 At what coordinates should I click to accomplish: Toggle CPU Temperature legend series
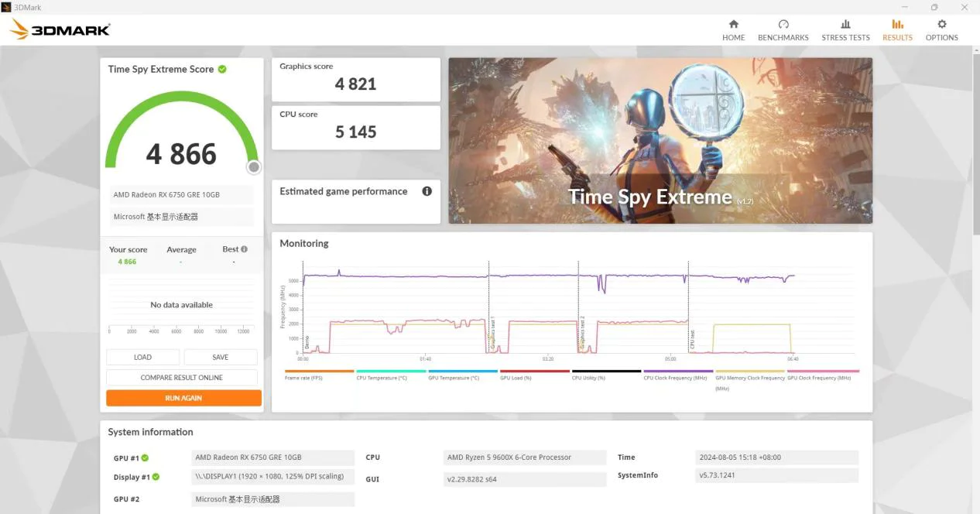click(391, 375)
